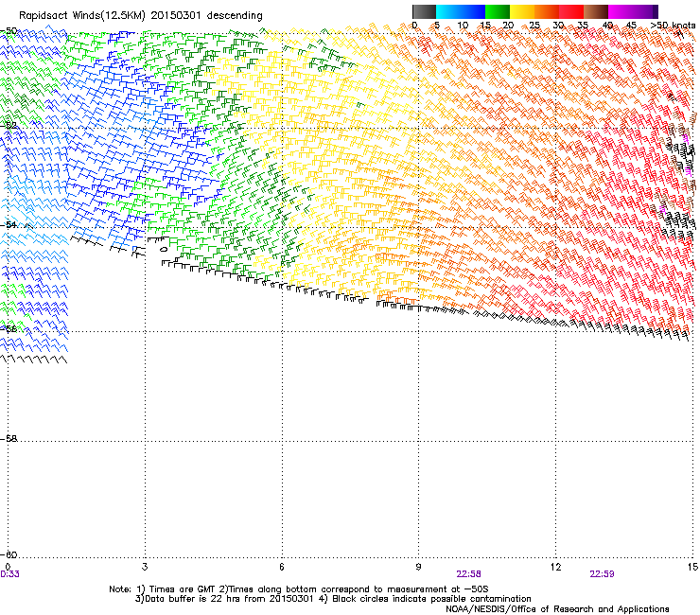Viewport: 700px width, 615px height.
Task: Click the '10' legend tick label
Action: click(463, 26)
